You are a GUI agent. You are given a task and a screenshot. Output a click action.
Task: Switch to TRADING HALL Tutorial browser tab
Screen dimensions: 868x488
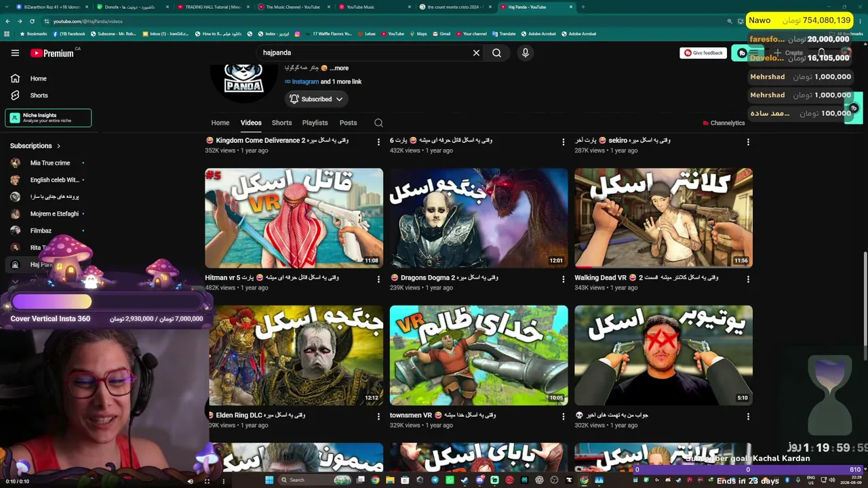pos(213,7)
